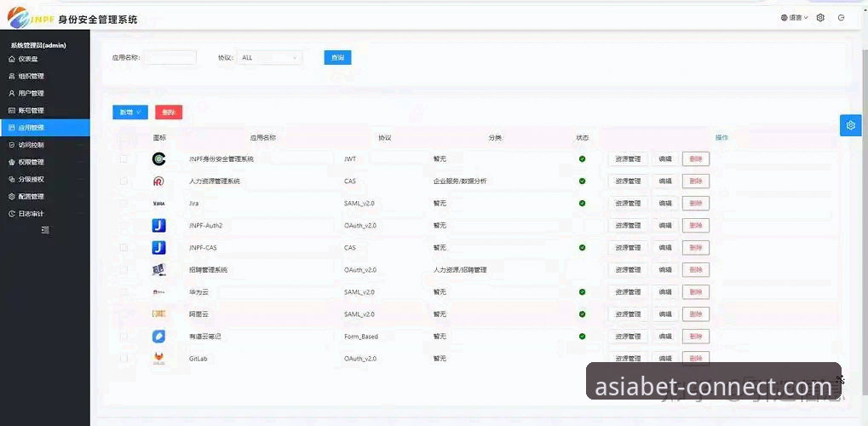868x426 pixels.
Task: Click 编辑 in the 华为云 row
Action: tap(664, 292)
